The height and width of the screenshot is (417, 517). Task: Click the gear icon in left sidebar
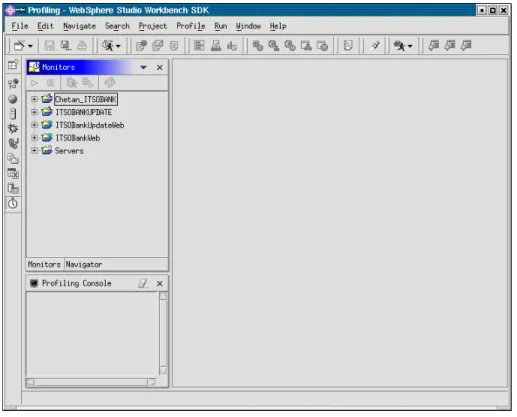click(x=13, y=128)
